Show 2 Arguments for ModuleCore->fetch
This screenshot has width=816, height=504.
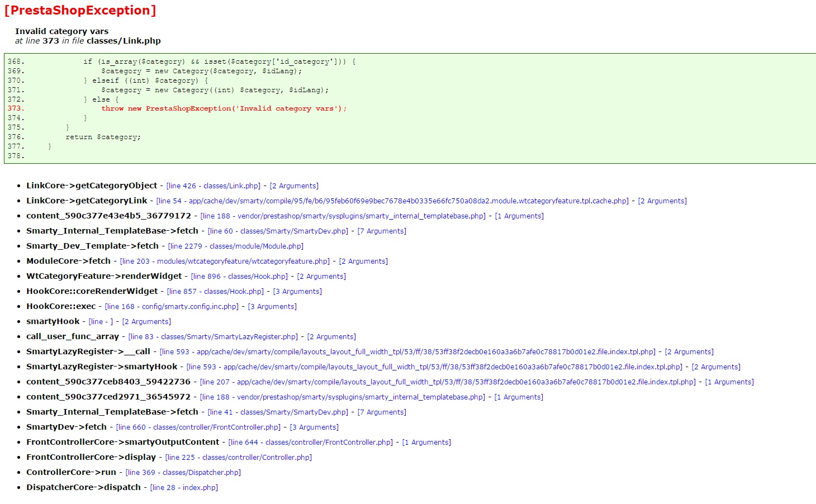(x=363, y=261)
